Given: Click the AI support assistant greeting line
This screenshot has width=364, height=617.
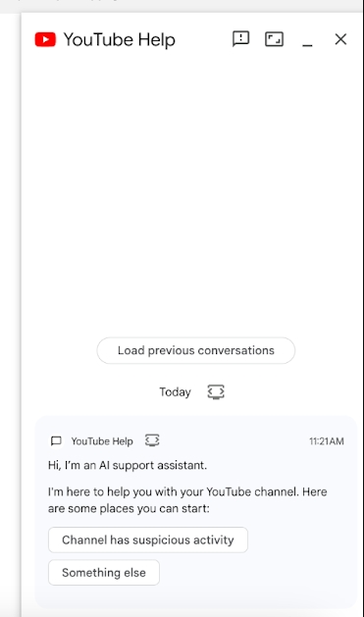Looking at the screenshot, I should [128, 465].
